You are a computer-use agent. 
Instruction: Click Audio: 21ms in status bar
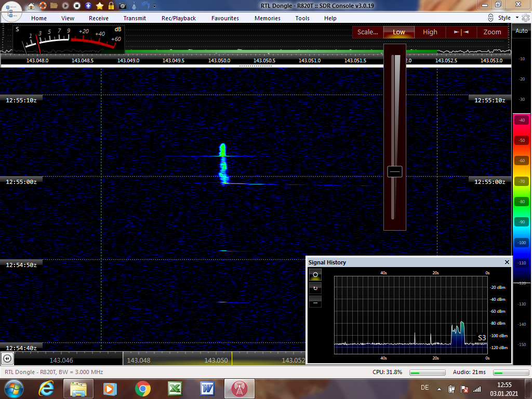[x=469, y=372]
